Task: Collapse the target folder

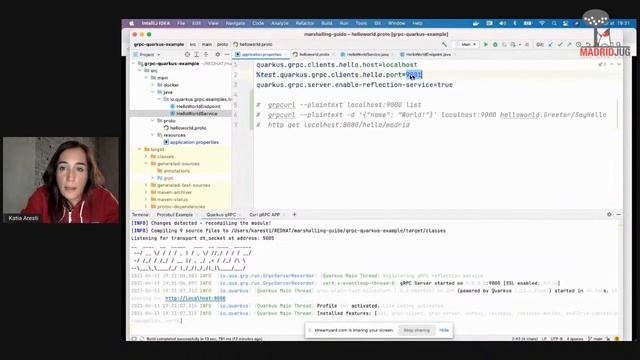Action: tap(140, 149)
